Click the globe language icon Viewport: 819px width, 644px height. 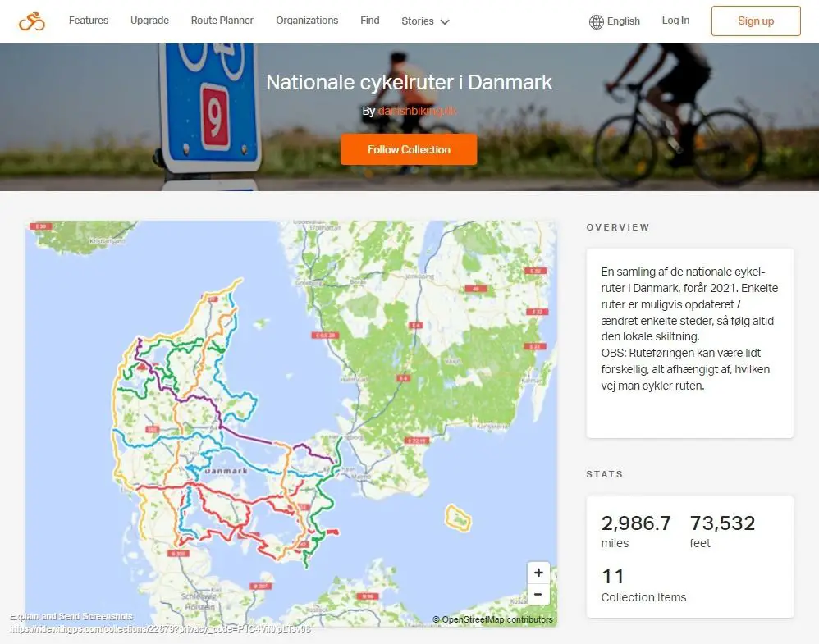point(597,21)
